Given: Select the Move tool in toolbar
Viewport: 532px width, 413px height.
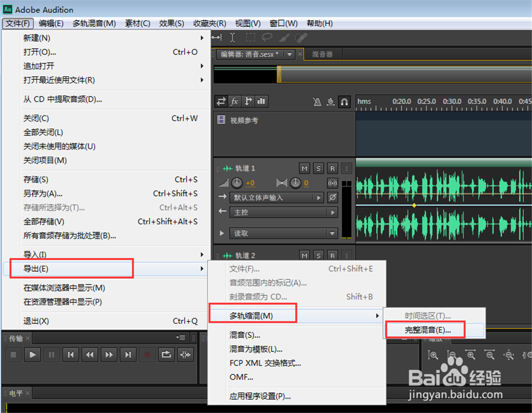Looking at the screenshot, I should point(217,37).
